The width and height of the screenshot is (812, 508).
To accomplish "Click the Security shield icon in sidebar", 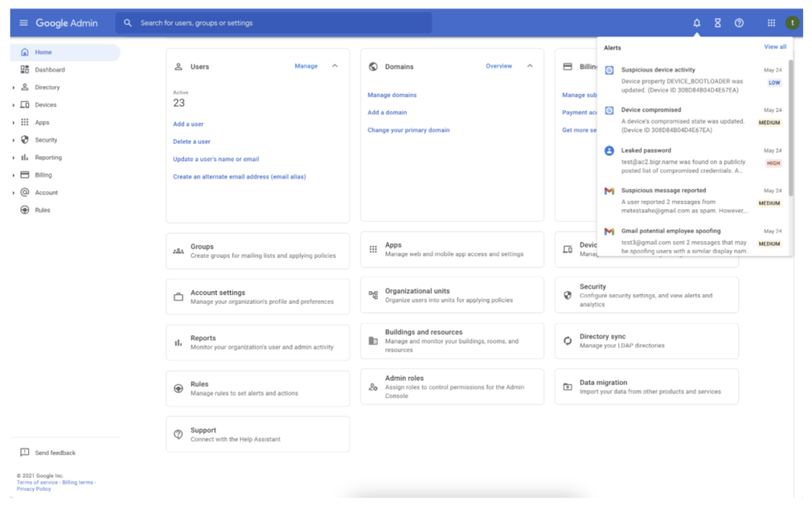I will pos(24,140).
